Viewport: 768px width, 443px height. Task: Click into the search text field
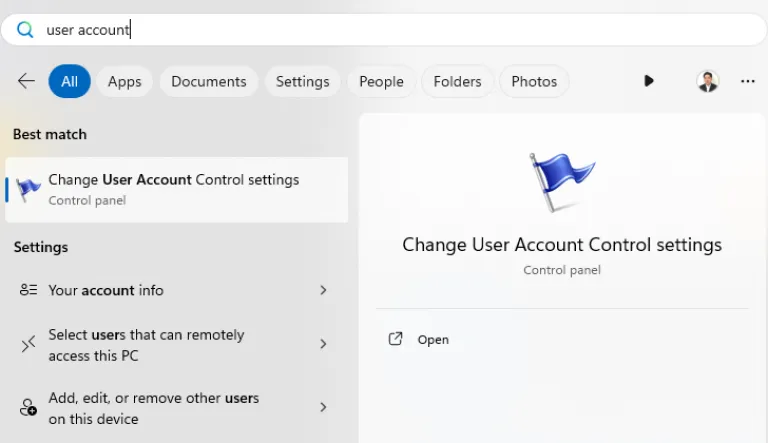pos(400,30)
